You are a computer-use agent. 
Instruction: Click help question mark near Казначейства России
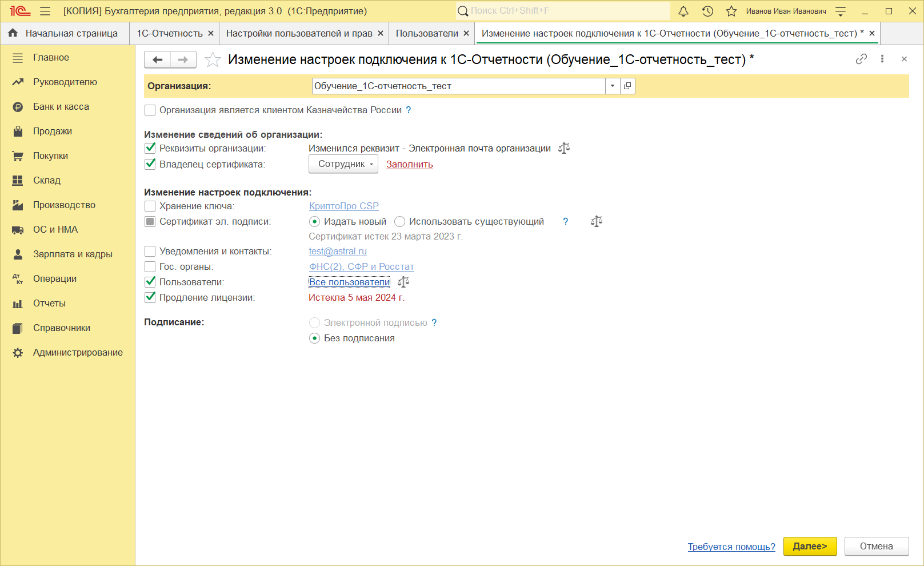[x=409, y=110]
